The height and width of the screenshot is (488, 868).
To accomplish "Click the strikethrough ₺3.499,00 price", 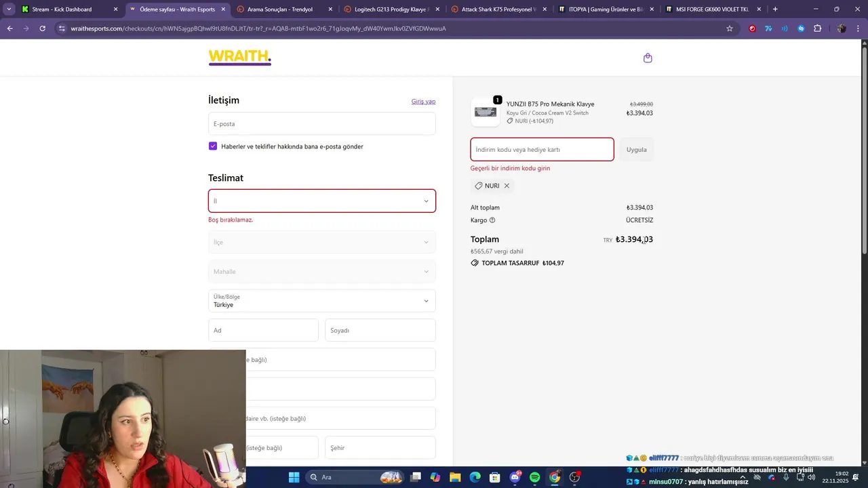I will point(641,104).
